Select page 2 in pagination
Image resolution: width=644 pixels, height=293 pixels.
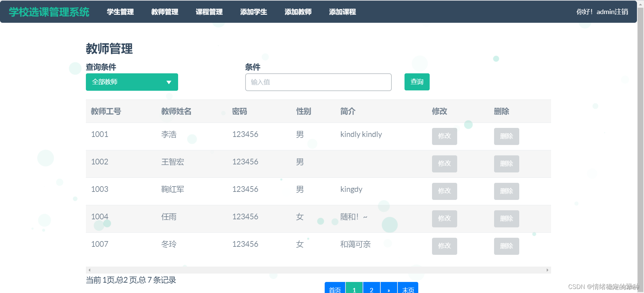tap(372, 288)
